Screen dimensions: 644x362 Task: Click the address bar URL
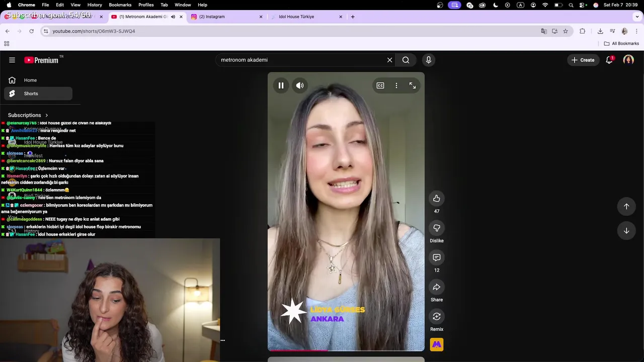(x=94, y=31)
